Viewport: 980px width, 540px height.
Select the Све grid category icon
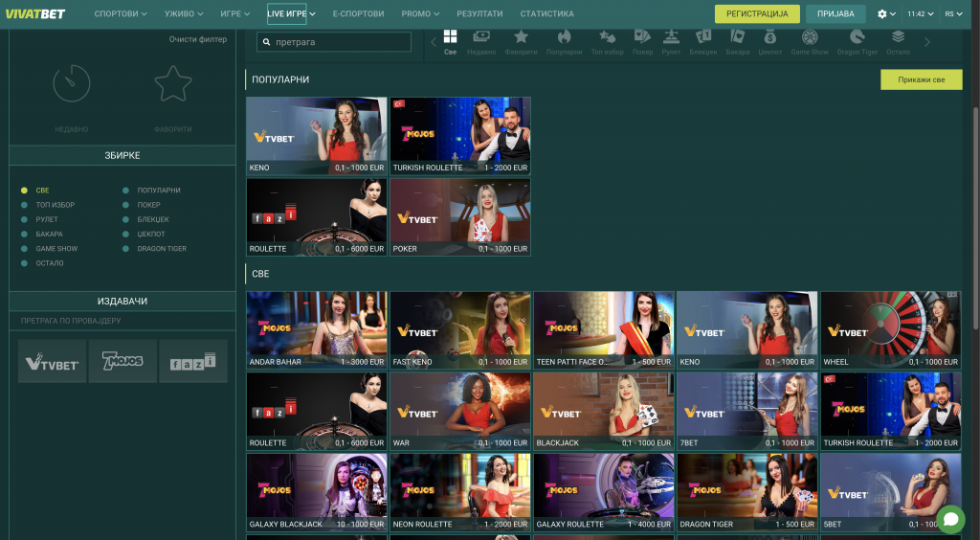[x=450, y=37]
